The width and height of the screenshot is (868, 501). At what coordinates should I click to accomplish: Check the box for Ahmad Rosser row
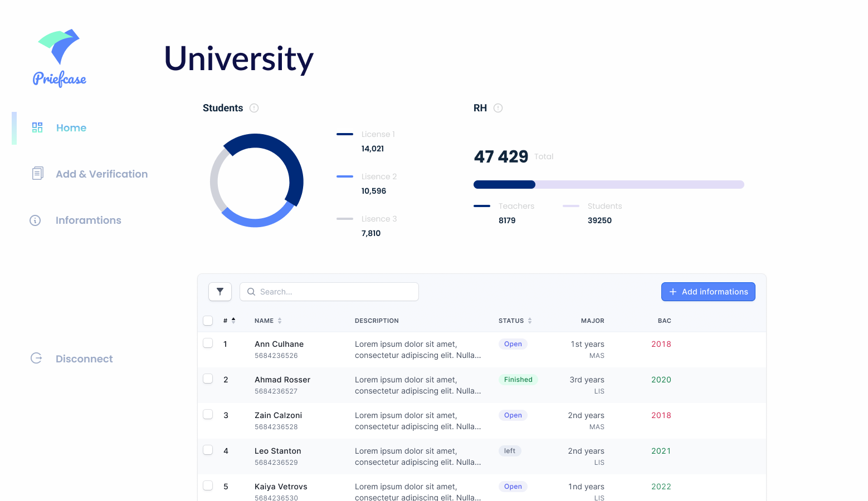(208, 379)
